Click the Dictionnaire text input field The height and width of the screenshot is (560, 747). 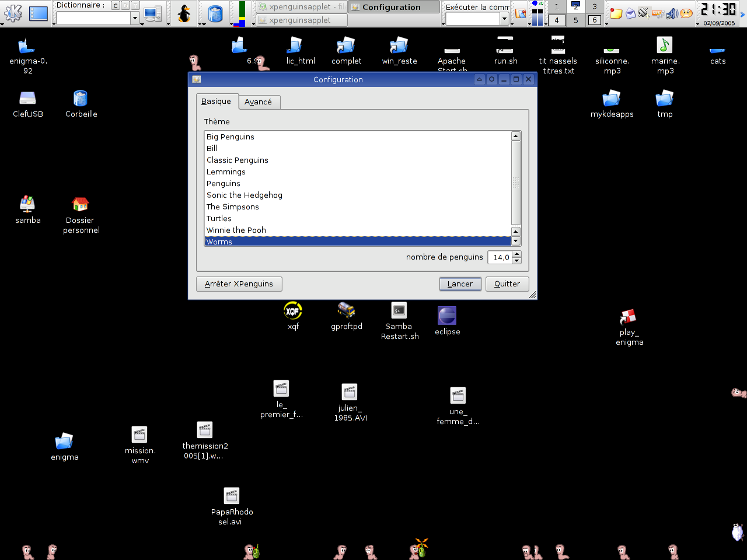[x=93, y=19]
